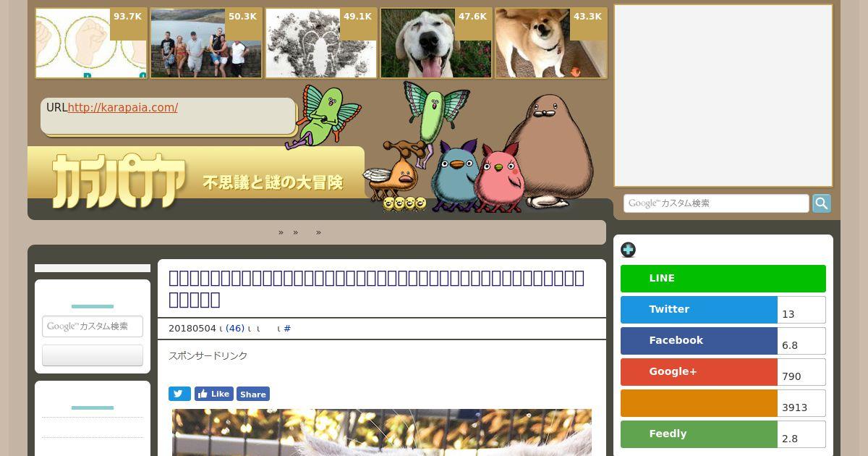Tweet article via small Twitter bird button
This screenshot has width=868, height=456.
pyautogui.click(x=179, y=394)
